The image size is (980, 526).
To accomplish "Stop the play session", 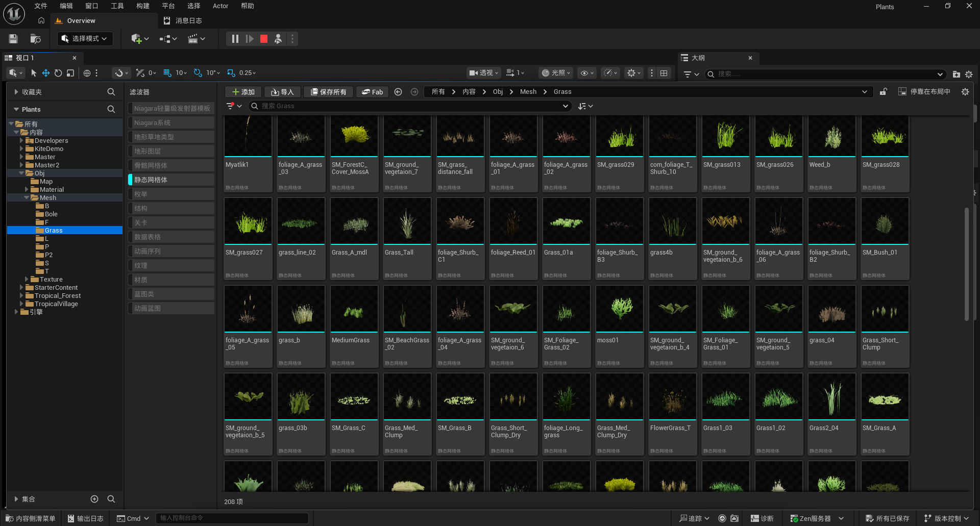I will tap(264, 39).
